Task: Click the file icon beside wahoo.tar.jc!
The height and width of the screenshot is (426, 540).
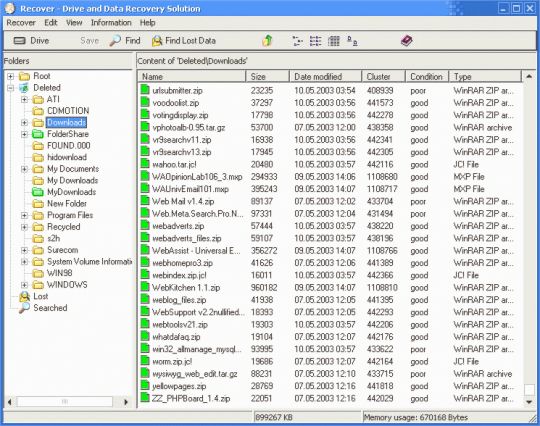Action: point(145,164)
